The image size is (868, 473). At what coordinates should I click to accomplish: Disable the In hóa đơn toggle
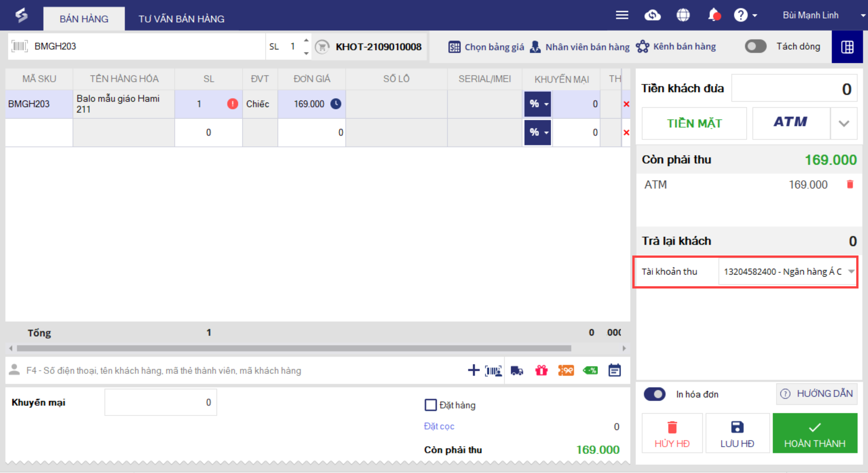point(655,394)
